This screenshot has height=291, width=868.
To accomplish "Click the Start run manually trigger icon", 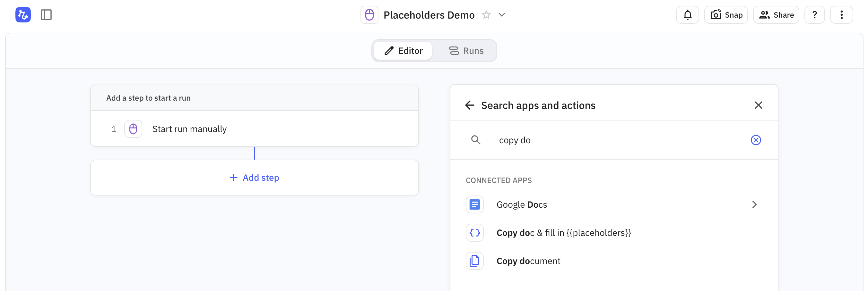I will (133, 129).
